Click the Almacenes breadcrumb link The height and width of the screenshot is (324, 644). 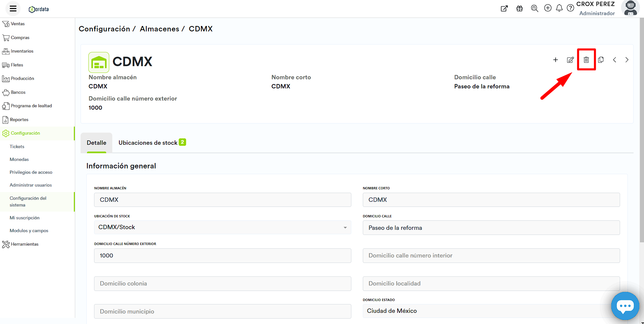coord(159,29)
